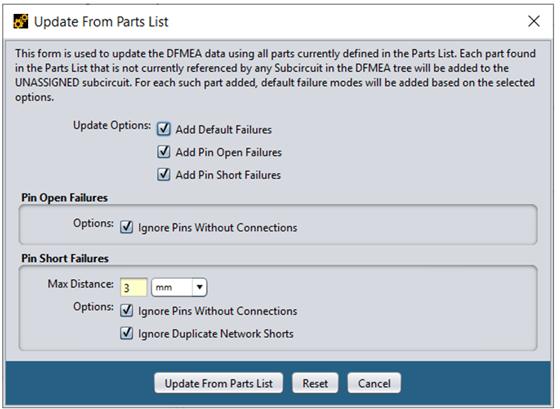Image resolution: width=560 pixels, height=409 pixels.
Task: Click the Ignore Duplicate Network Shorts label
Action: (216, 334)
